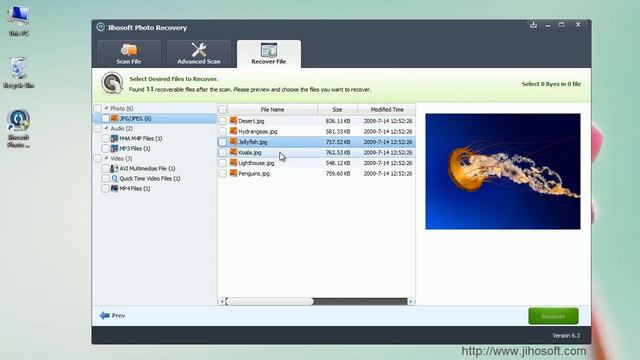The height and width of the screenshot is (360, 640).
Task: Check the box for Koala.jpg
Action: click(222, 152)
